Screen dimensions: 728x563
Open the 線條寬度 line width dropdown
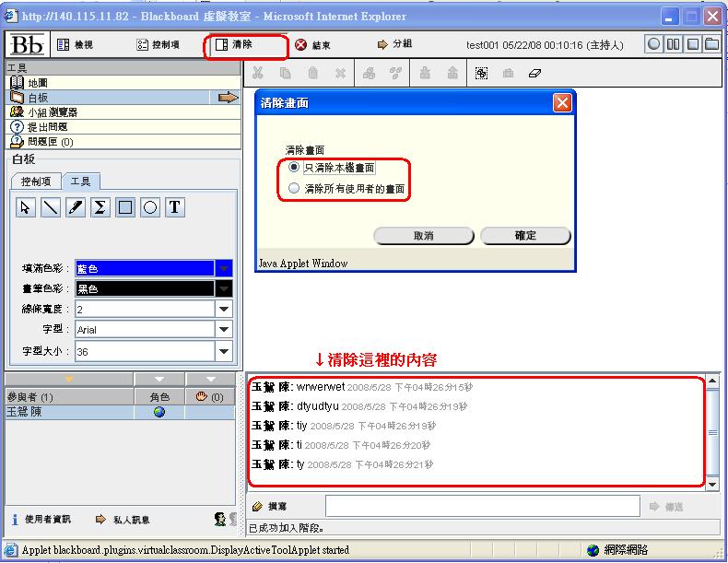pos(224,310)
